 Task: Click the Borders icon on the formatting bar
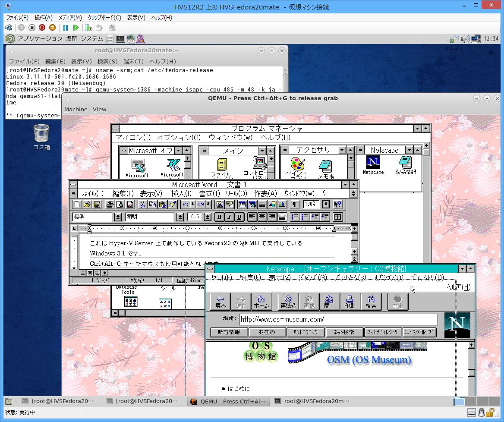(x=337, y=217)
